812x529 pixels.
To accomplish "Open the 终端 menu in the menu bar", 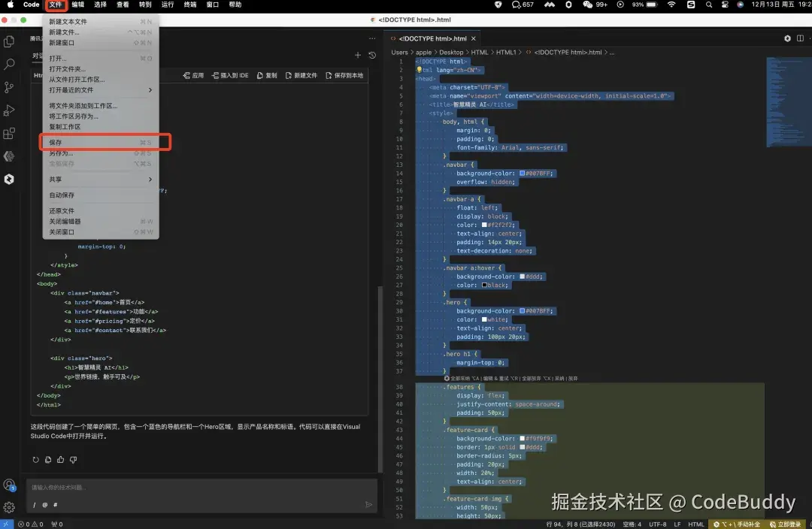I will pyautogui.click(x=190, y=5).
